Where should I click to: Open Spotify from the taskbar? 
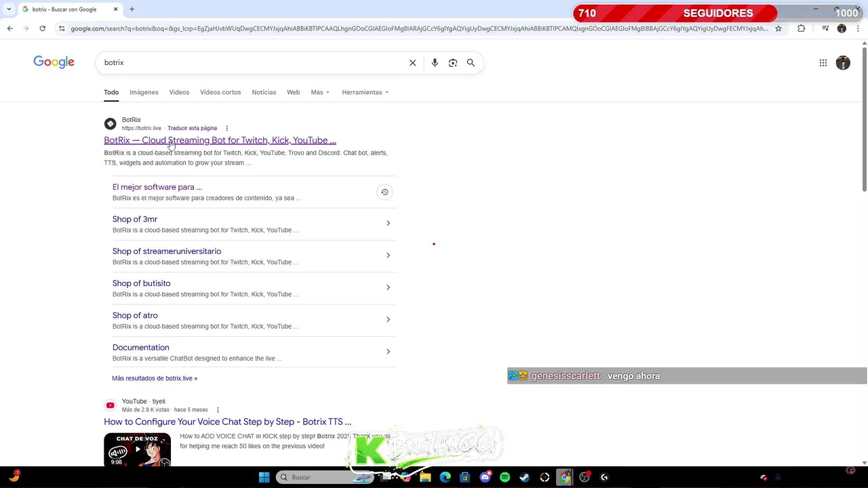505,477
